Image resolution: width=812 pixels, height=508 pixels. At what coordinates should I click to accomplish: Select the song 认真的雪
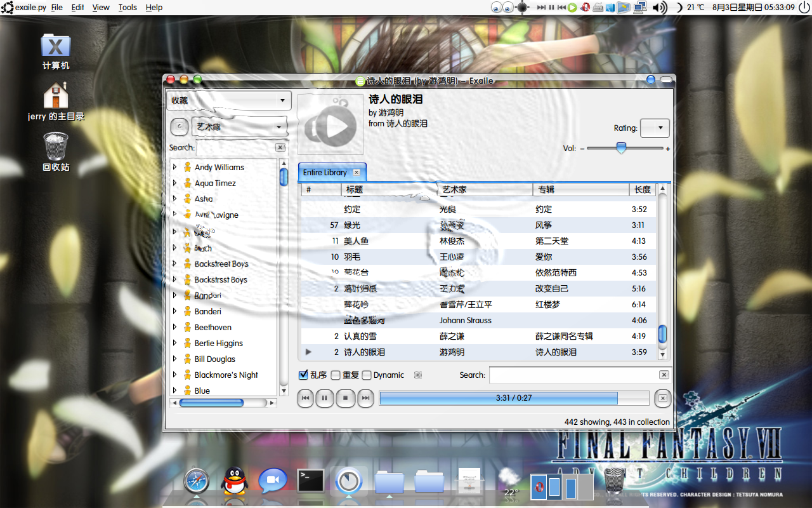pos(478,336)
